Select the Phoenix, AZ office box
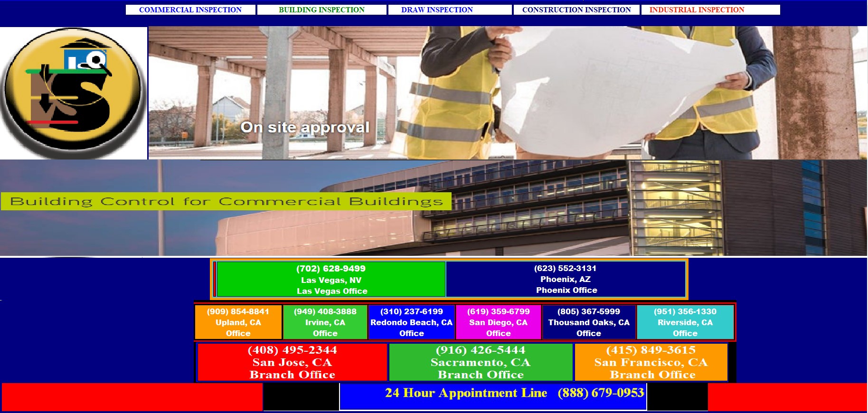 pyautogui.click(x=566, y=279)
